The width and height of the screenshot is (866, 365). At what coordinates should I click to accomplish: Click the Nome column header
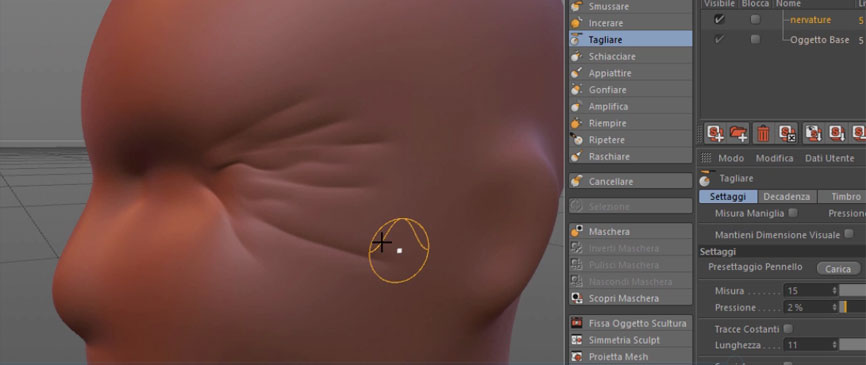[x=788, y=4]
